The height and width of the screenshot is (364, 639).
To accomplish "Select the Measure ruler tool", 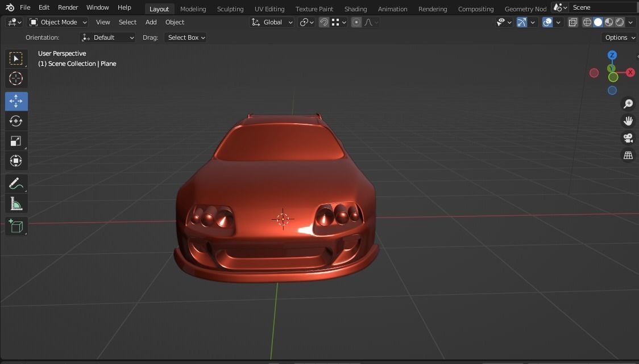I will coord(16,204).
